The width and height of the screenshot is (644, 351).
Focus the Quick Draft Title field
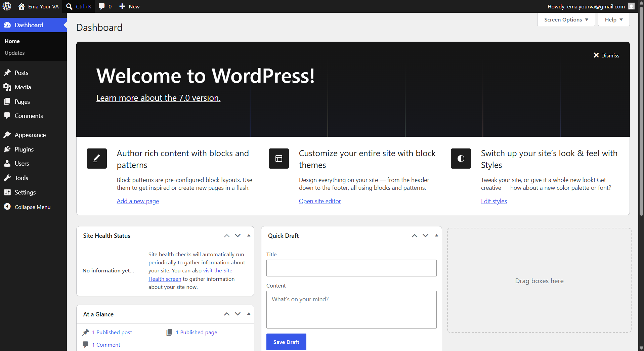pyautogui.click(x=351, y=268)
